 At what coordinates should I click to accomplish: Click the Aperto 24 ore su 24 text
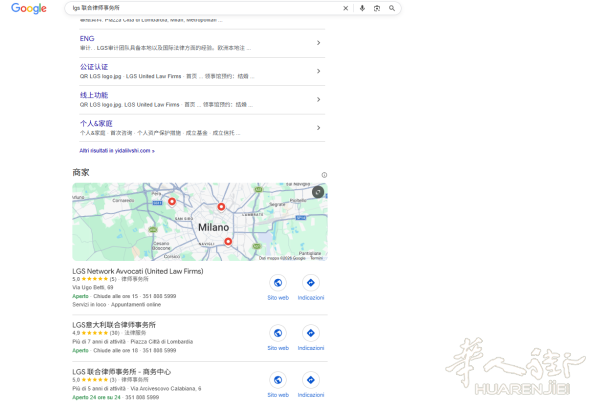point(96,398)
